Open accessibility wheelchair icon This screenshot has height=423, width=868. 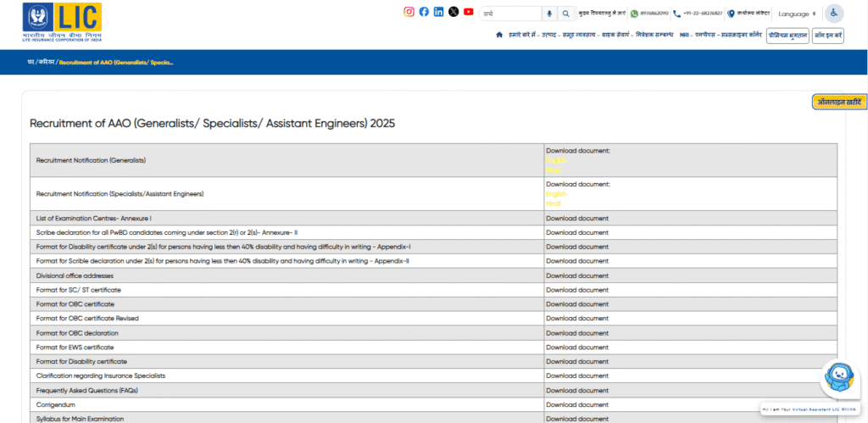tap(834, 14)
